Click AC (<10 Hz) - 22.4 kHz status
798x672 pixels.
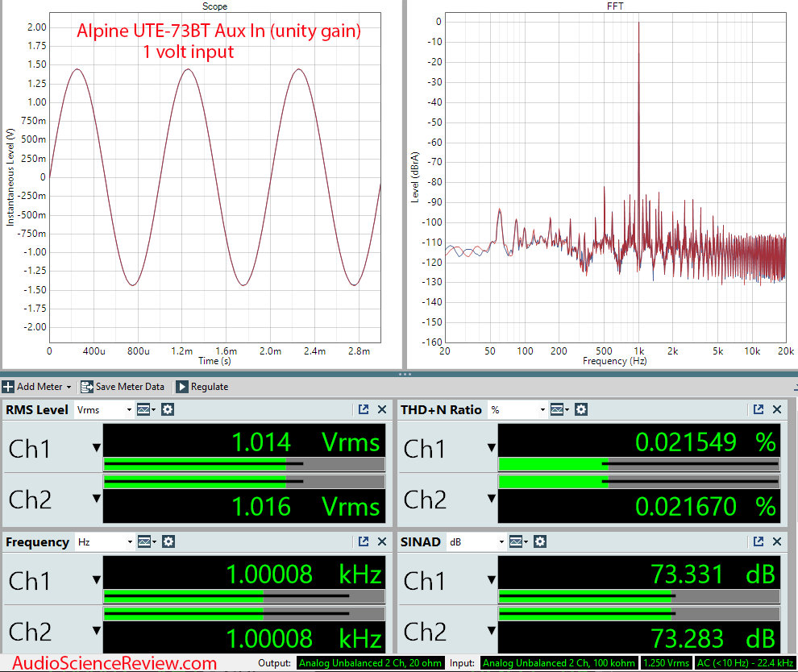click(745, 663)
